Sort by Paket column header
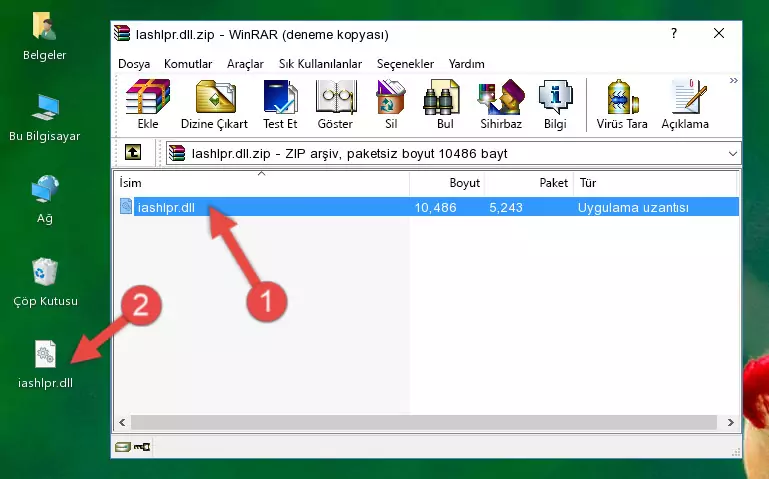This screenshot has height=479, width=769. pyautogui.click(x=529, y=183)
